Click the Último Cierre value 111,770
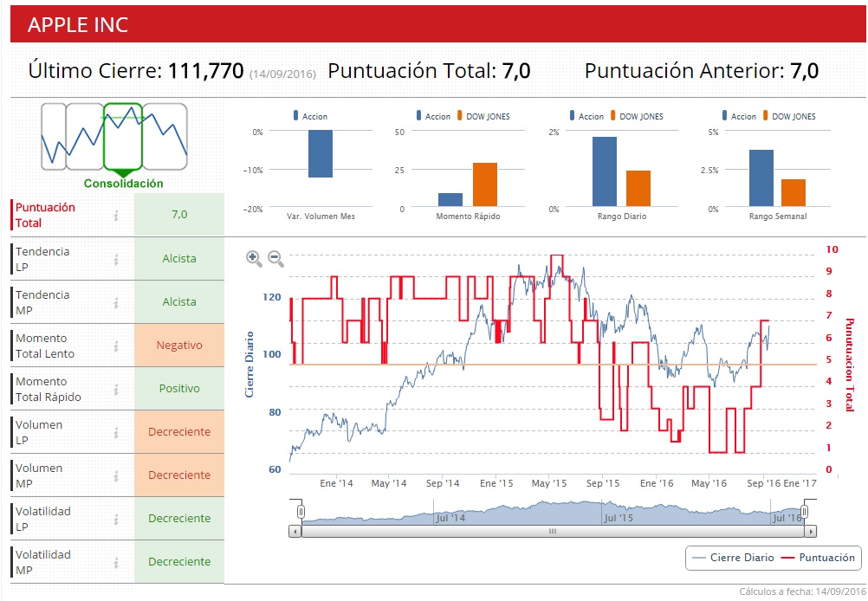 point(205,71)
